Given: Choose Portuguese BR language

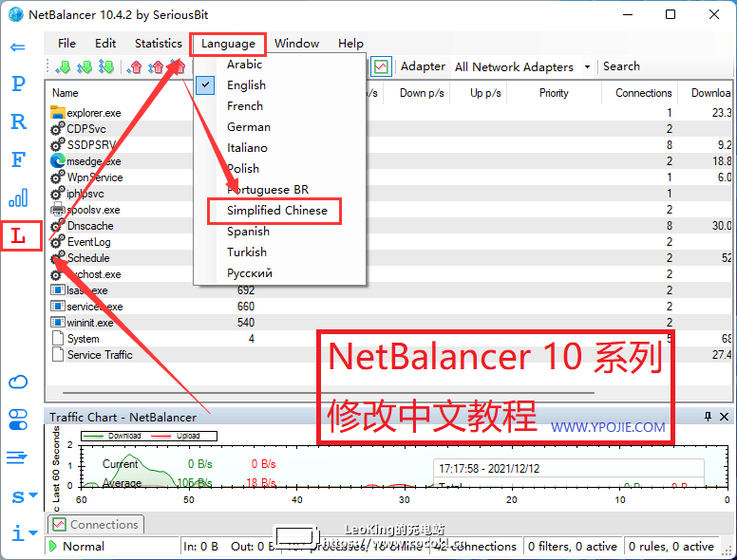Looking at the screenshot, I should [279, 190].
